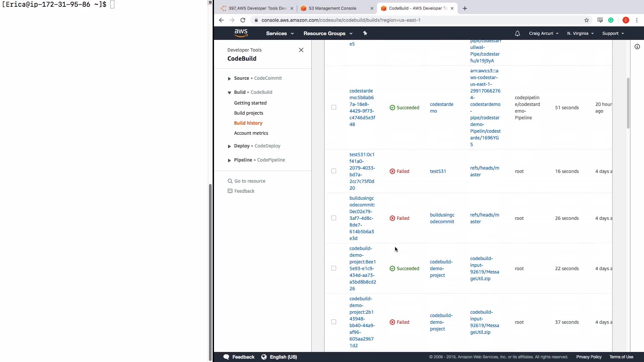
Task: Tick the buildusingcodecommit build checkbox
Action: click(x=333, y=218)
